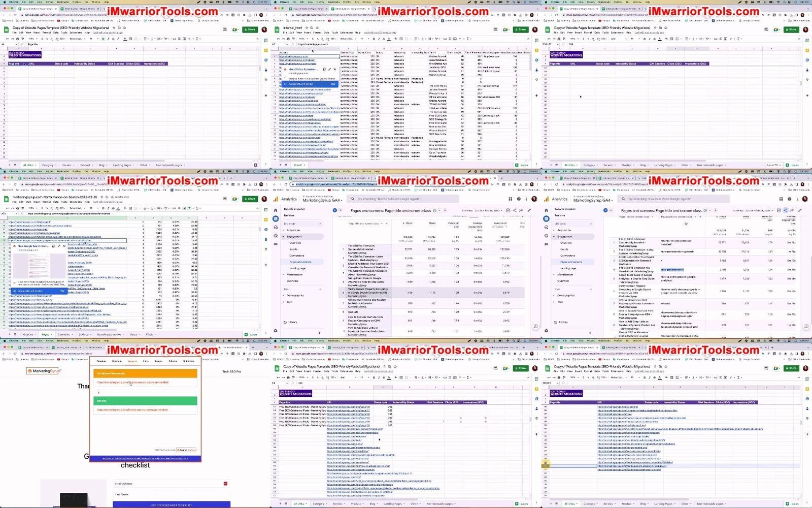812x508 pixels.
Task: Open MarketingSyrup GA4 property selector, Analytics selected-URL window
Action: coord(322,200)
